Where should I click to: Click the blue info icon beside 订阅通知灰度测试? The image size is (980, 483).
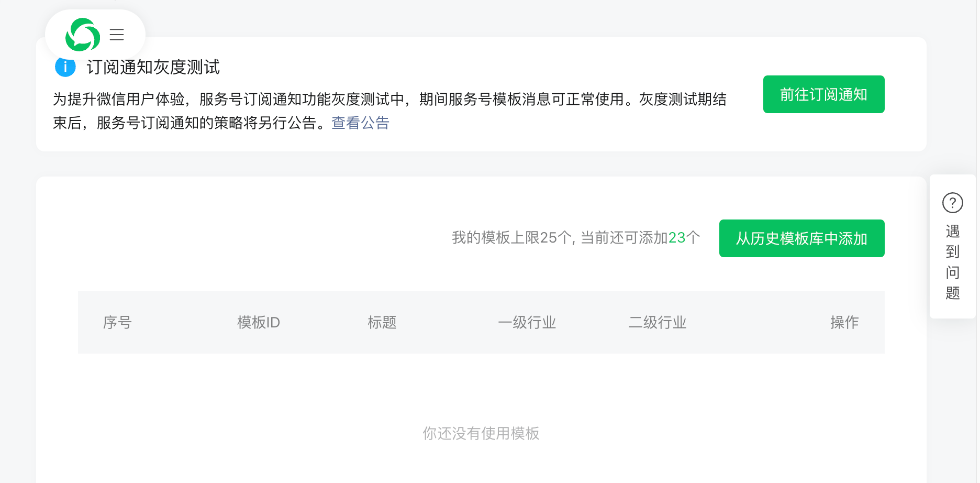point(65,67)
